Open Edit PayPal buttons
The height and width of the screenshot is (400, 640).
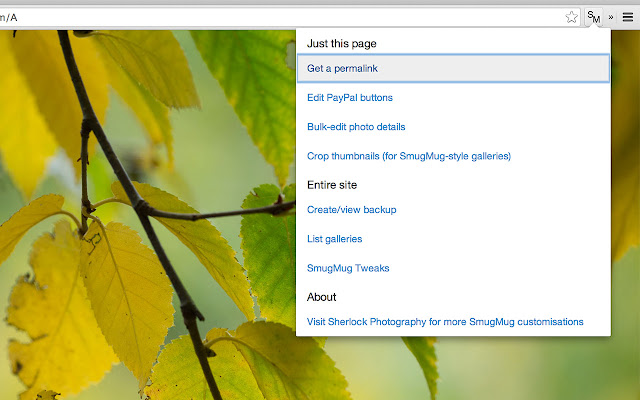350,98
